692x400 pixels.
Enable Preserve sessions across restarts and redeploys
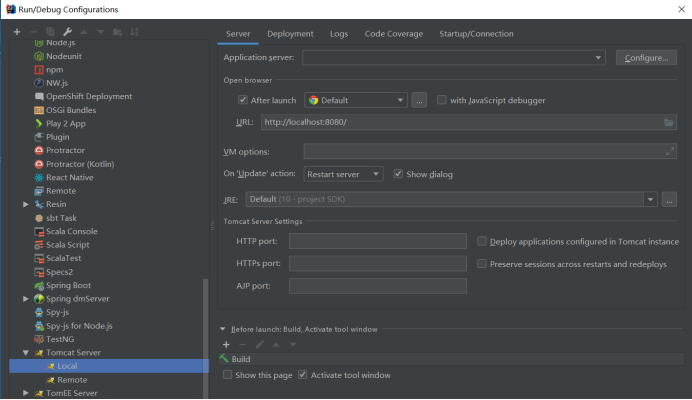[x=482, y=264]
